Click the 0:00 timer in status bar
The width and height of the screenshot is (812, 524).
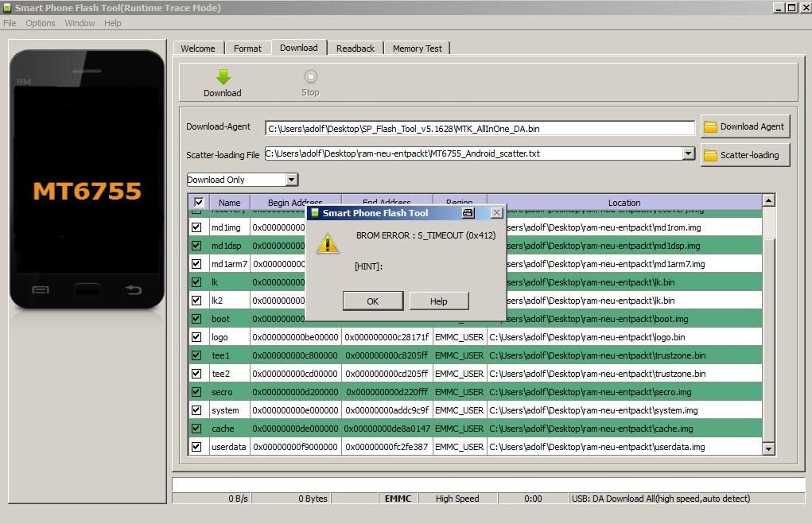(533, 499)
